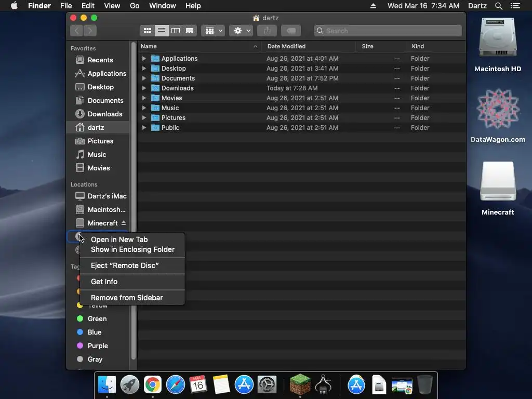Open Google Chrome from the Dock
532x399 pixels.
pyautogui.click(x=152, y=385)
